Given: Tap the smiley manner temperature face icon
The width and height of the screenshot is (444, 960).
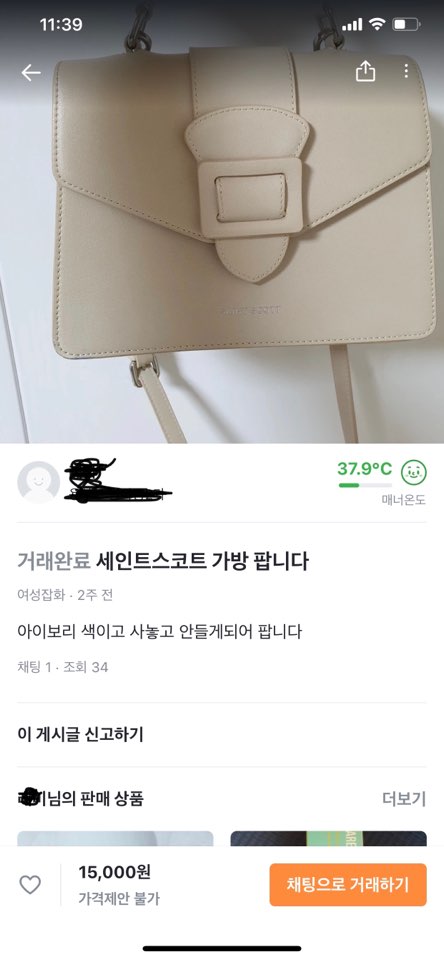Looking at the screenshot, I should [413, 472].
